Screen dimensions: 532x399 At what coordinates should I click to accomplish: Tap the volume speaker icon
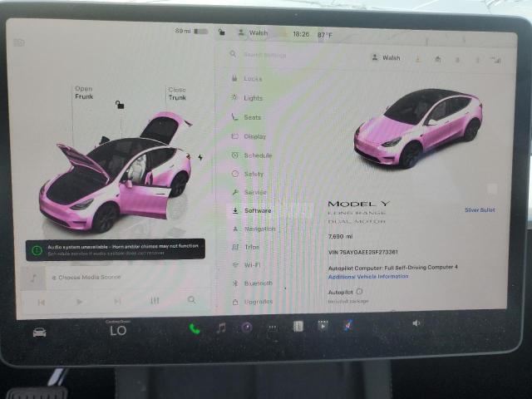click(x=416, y=323)
